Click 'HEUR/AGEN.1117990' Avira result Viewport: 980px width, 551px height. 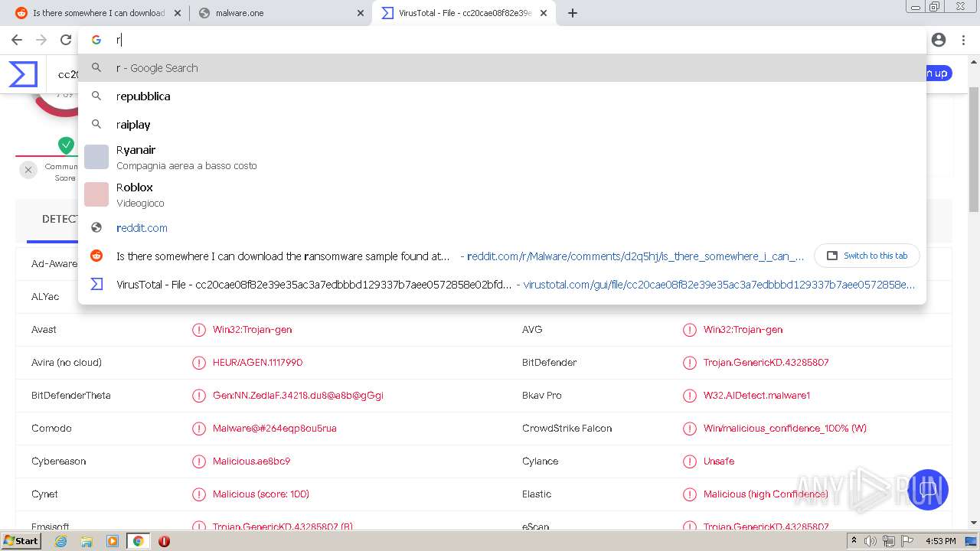tap(257, 363)
